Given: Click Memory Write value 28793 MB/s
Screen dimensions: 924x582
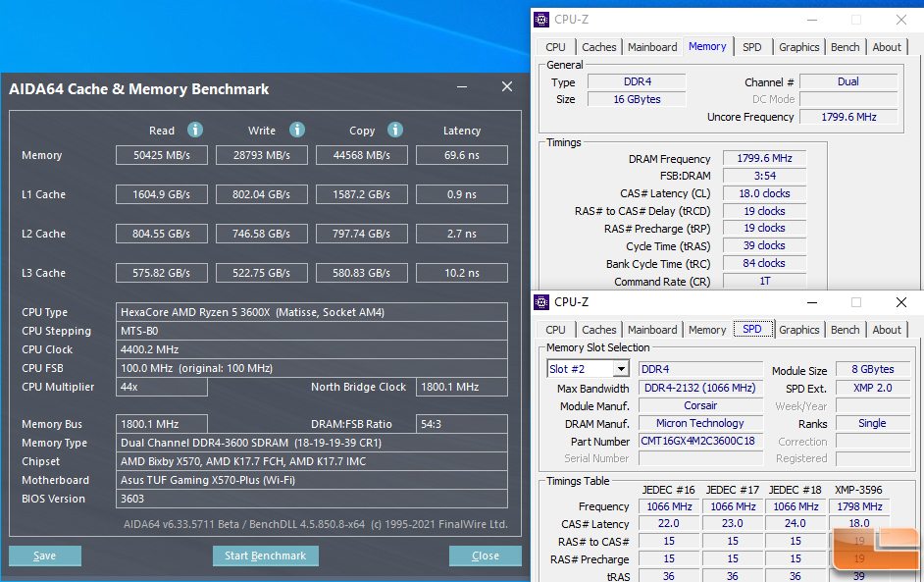Looking at the screenshot, I should [262, 155].
